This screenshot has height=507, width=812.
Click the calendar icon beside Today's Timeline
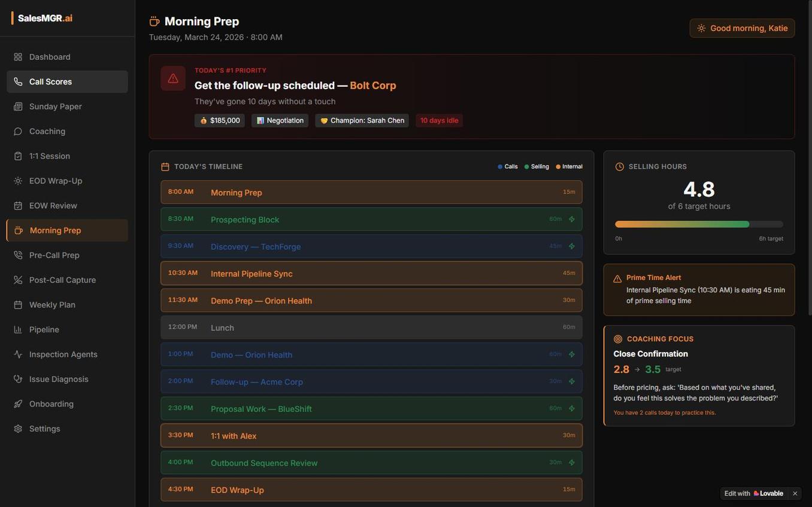click(x=165, y=167)
